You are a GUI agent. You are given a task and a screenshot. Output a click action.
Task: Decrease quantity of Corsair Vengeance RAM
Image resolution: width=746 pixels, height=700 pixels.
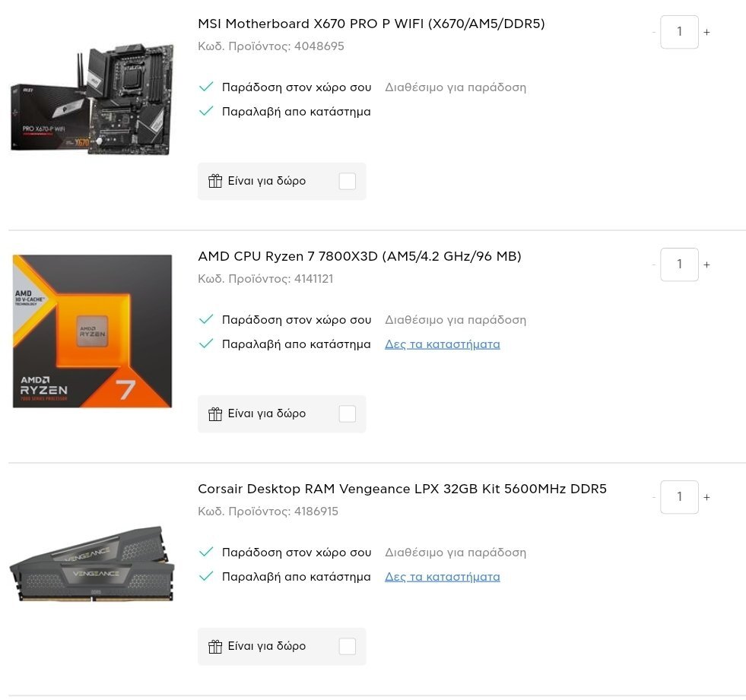click(x=654, y=497)
